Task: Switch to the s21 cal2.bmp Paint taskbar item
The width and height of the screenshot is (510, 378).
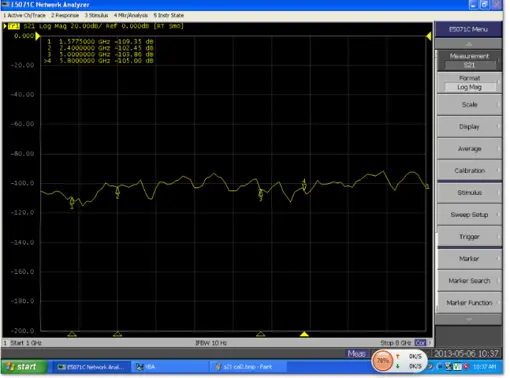Action: click(248, 367)
